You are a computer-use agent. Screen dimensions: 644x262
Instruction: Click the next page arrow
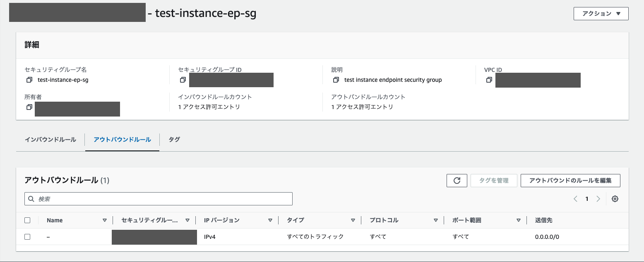pos(598,199)
